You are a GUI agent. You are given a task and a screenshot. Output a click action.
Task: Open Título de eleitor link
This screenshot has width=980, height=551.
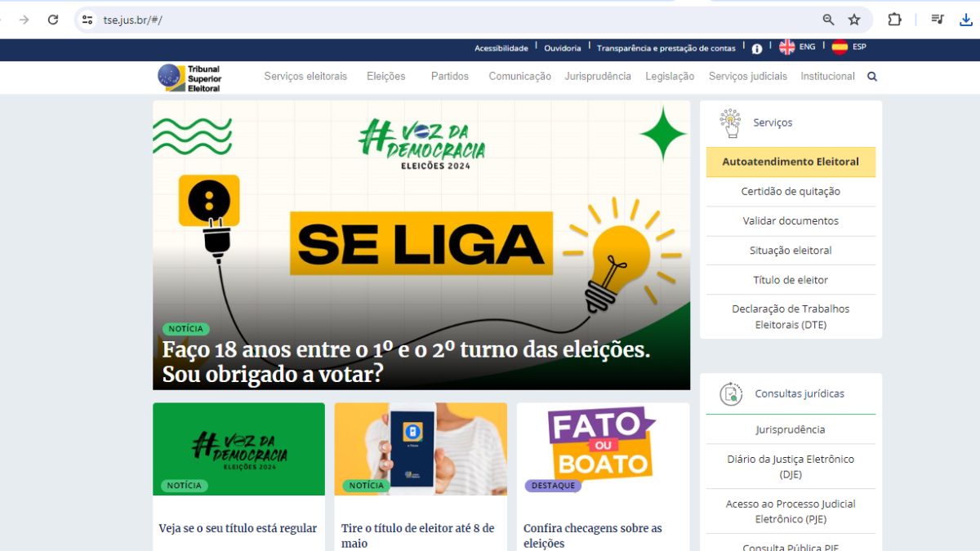tap(791, 280)
